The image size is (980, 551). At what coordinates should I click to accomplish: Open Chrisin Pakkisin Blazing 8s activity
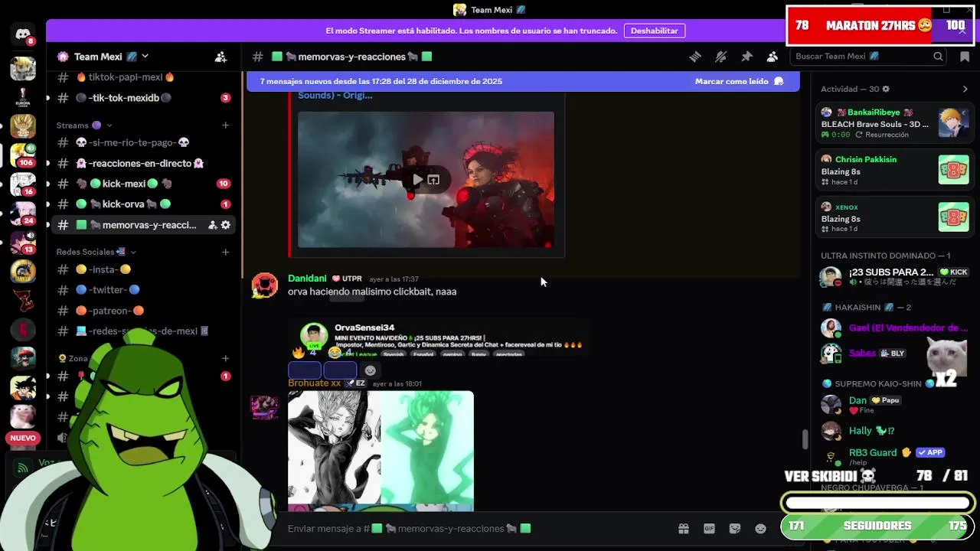(894, 170)
